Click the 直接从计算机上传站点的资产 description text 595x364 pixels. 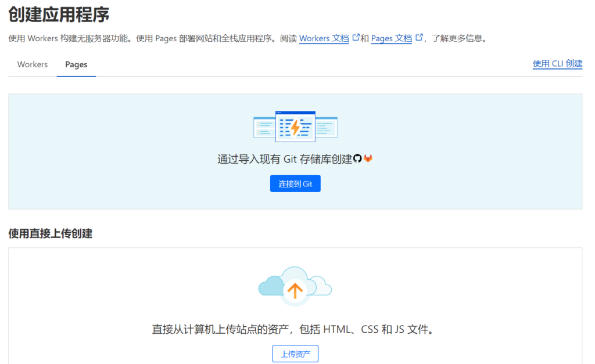coord(295,330)
